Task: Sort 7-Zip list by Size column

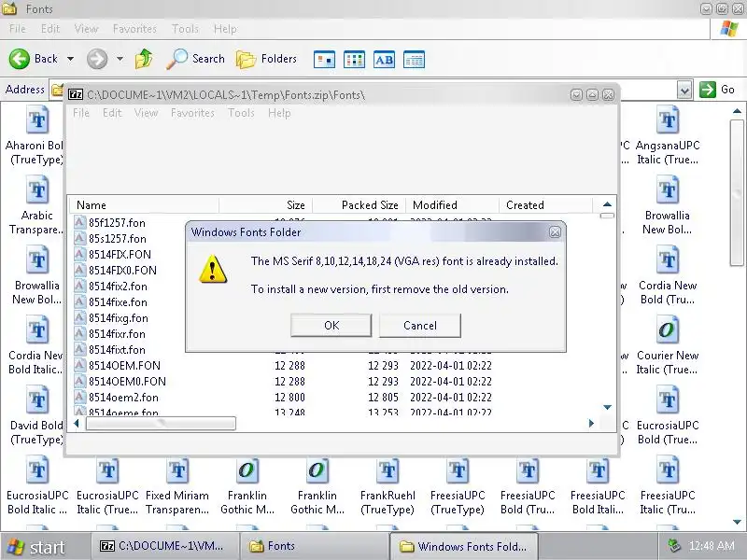Action: (x=266, y=205)
